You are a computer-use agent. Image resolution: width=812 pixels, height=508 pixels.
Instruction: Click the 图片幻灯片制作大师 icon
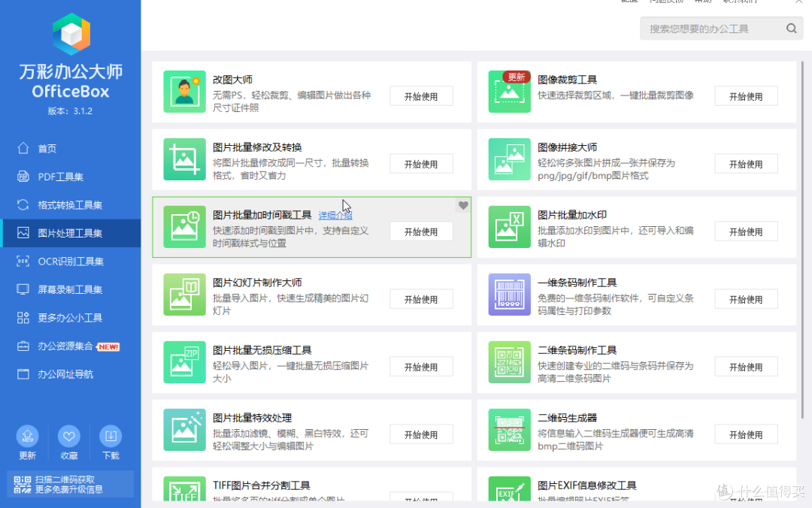click(184, 295)
